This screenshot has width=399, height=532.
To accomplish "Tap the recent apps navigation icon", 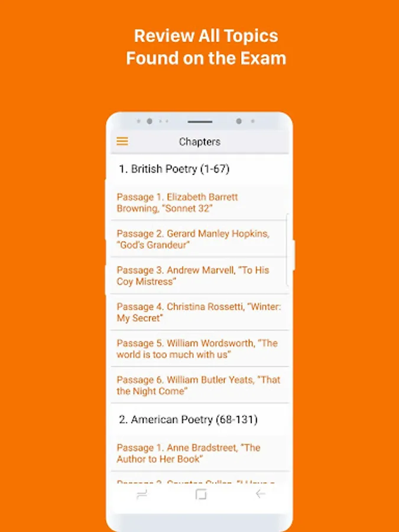I will click(142, 494).
